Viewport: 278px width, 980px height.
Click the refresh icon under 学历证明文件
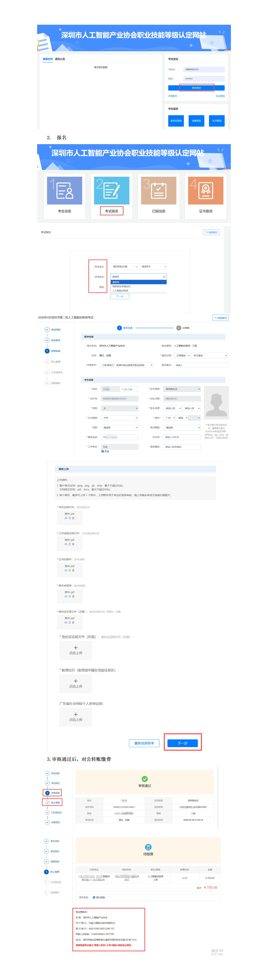pos(69,518)
